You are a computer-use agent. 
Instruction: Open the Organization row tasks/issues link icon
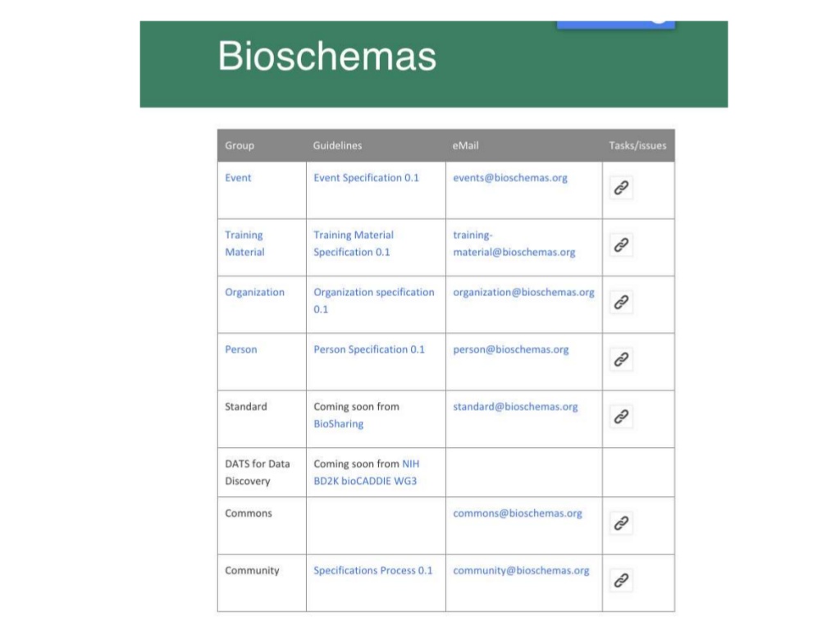[x=621, y=302]
